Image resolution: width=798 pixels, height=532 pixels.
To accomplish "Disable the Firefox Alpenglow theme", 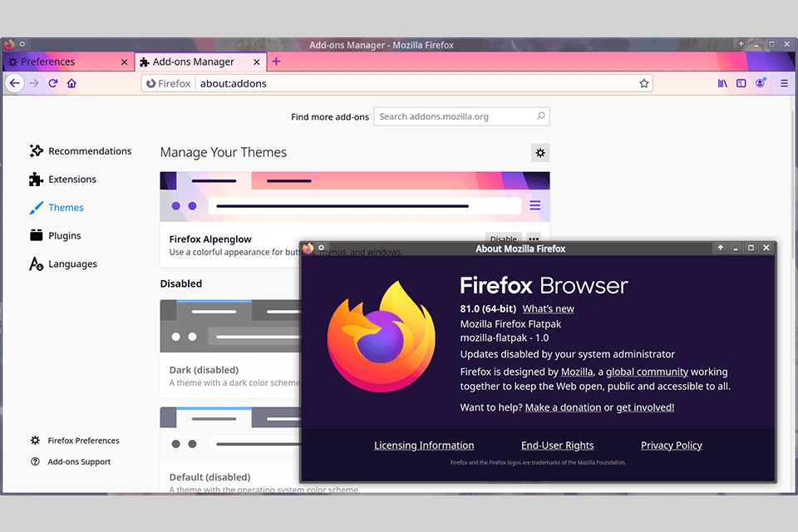I will [504, 238].
